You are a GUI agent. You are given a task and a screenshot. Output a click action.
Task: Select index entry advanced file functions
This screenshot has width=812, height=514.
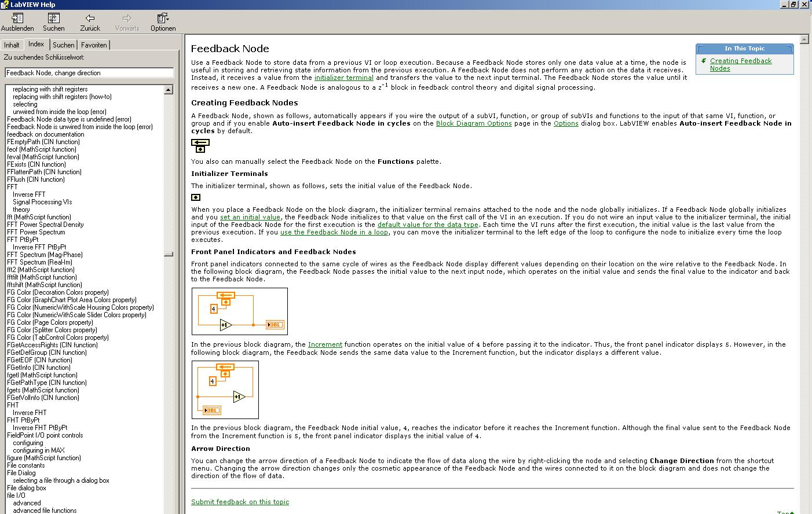click(45, 511)
